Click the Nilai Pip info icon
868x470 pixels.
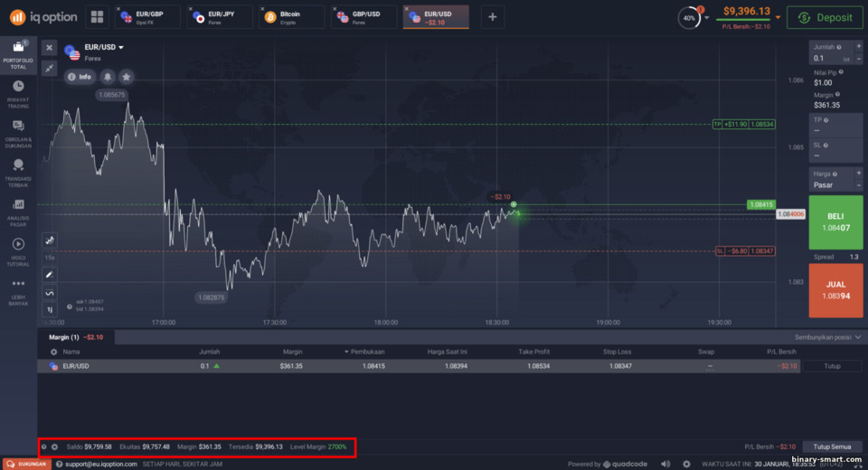click(x=841, y=72)
